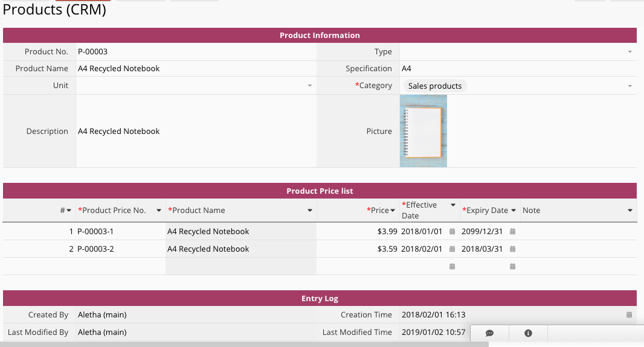The height and width of the screenshot is (347, 644).
Task: Open calendar for 2018/01/01 effective date
Action: tap(452, 231)
